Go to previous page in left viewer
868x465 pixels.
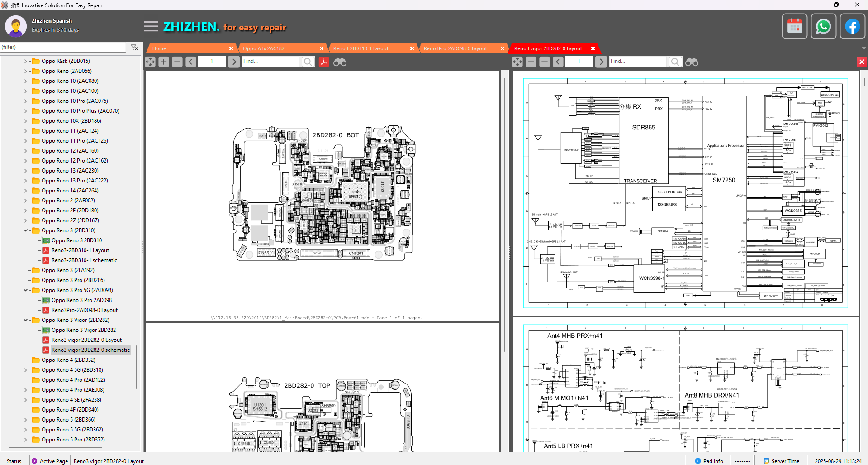click(191, 62)
